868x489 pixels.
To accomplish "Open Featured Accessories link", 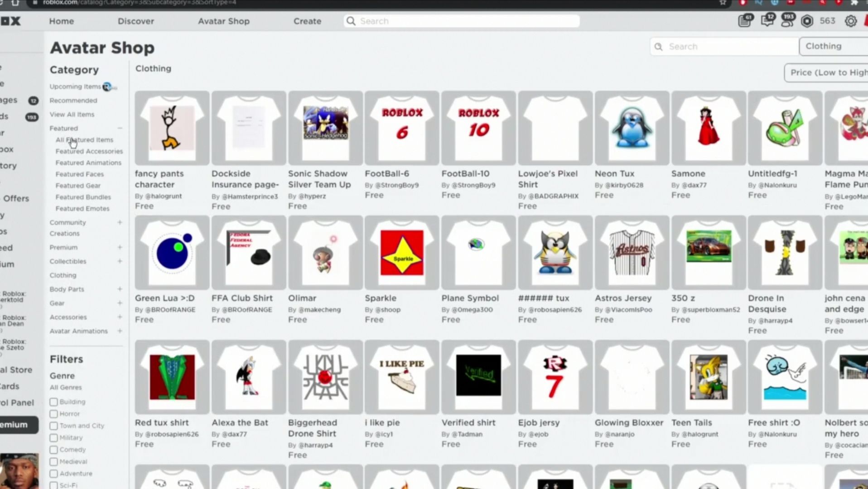I will click(89, 151).
